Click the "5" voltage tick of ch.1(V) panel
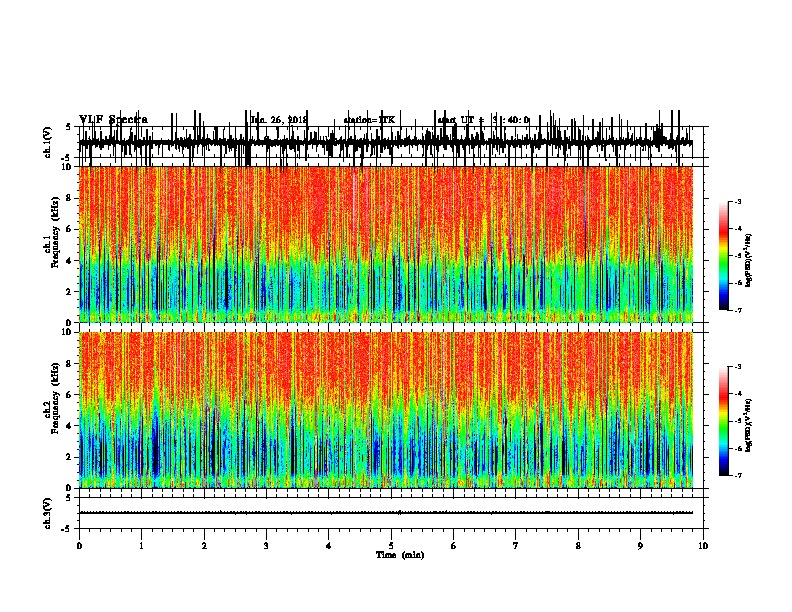The height and width of the screenshot is (612, 792). coord(68,127)
